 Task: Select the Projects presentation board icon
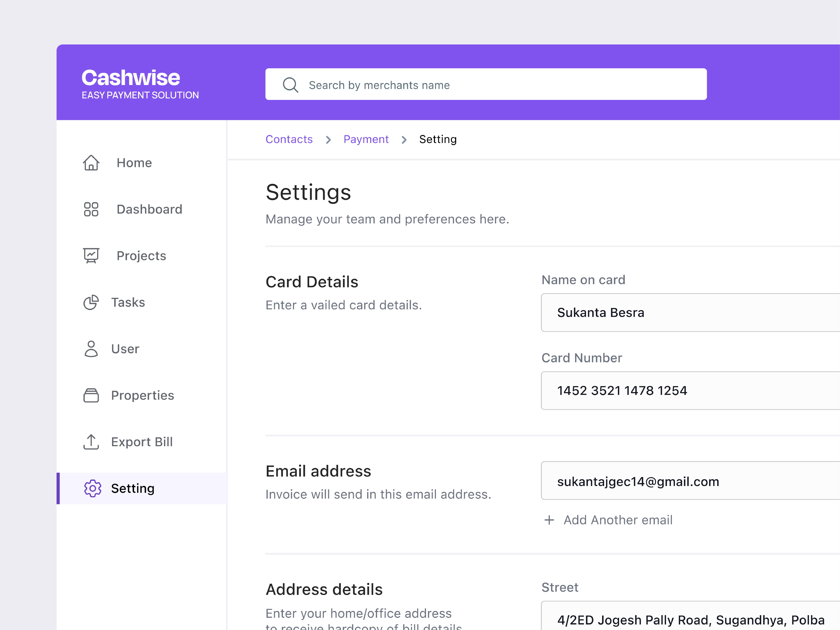tap(91, 256)
